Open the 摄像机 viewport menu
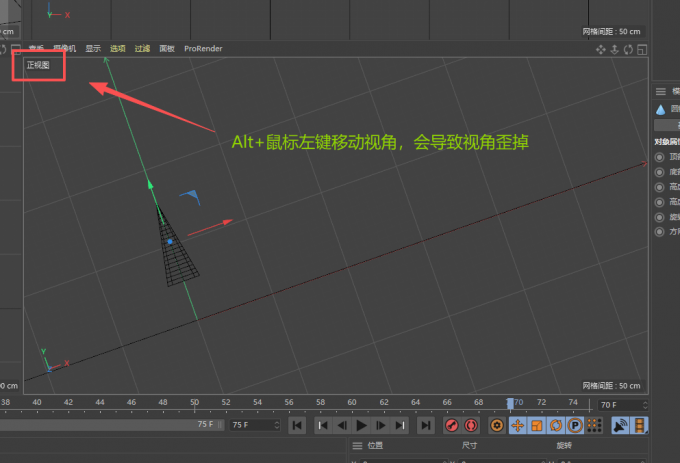 click(65, 49)
